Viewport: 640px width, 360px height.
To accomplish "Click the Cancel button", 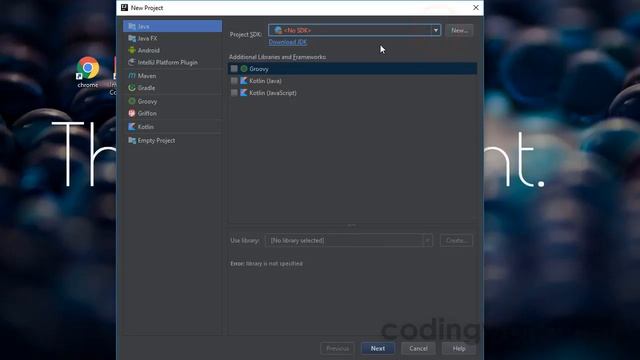I will pyautogui.click(x=418, y=348).
